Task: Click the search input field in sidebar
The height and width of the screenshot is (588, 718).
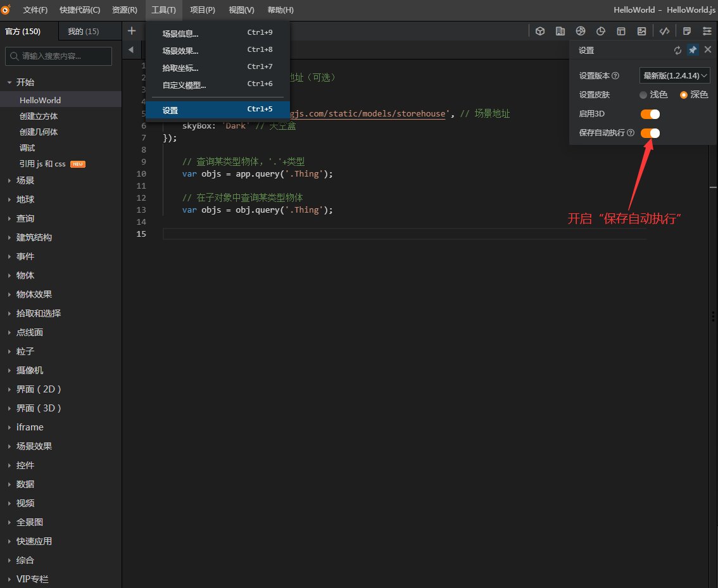Action: (x=57, y=56)
